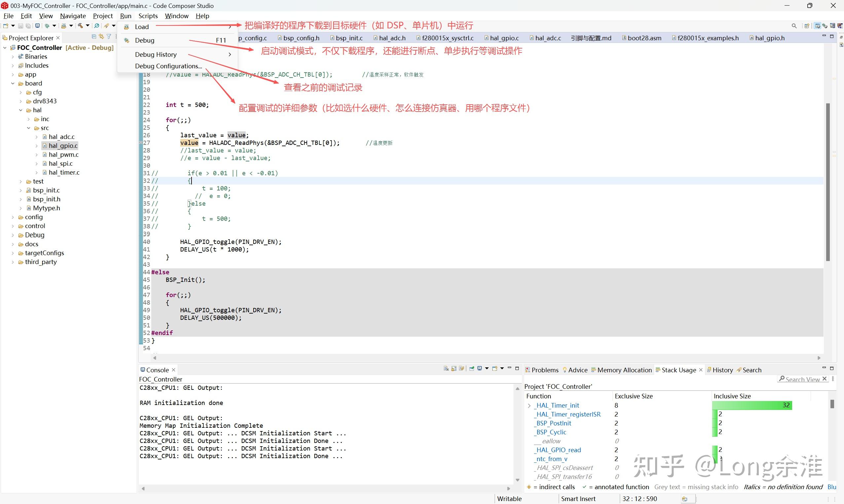
Task: Open the Load submenu in Run menu
Action: 177,27
